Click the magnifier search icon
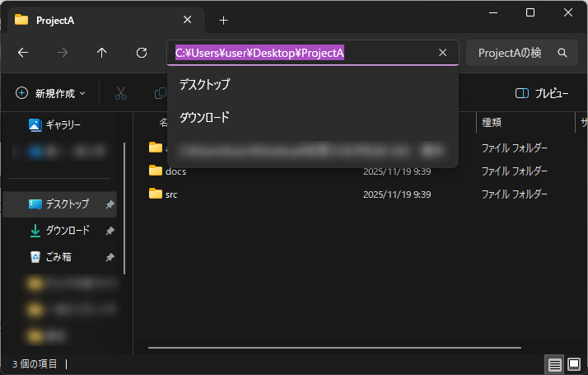Viewport: 588px width, 375px height. click(x=562, y=53)
